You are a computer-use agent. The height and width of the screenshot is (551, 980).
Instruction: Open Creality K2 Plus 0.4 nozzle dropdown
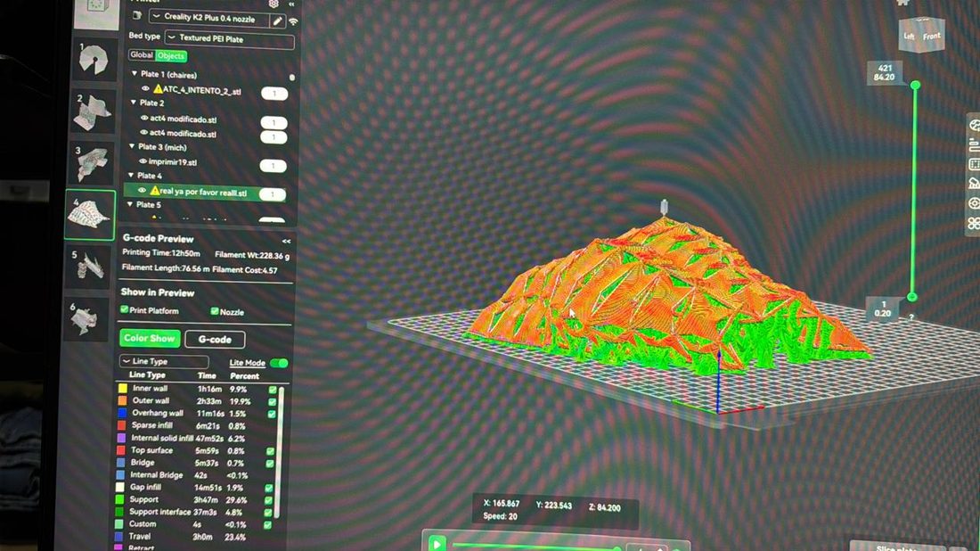209,18
